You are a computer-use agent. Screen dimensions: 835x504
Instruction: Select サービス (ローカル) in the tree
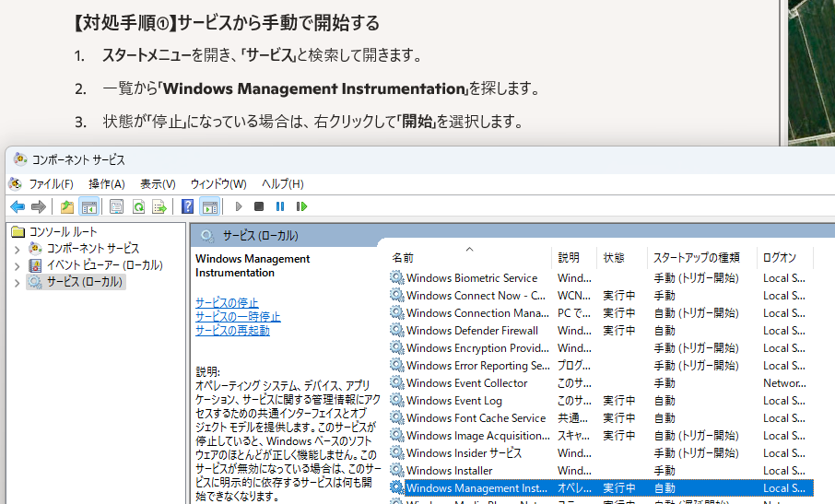tap(84, 282)
